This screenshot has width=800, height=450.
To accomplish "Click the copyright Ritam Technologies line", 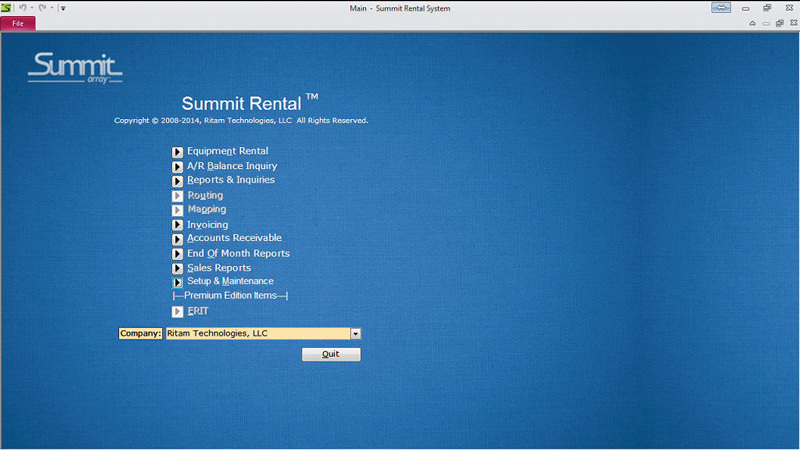I will pos(241,120).
